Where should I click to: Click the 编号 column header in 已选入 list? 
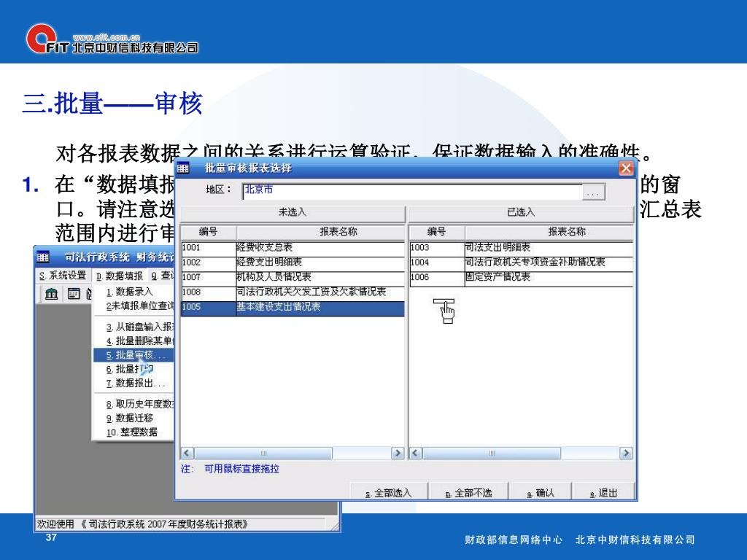coord(437,232)
